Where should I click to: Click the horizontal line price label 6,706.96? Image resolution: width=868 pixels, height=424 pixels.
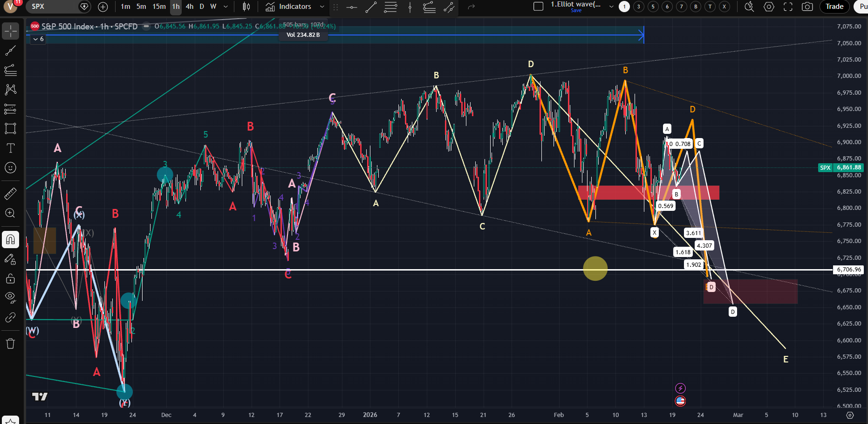point(848,270)
